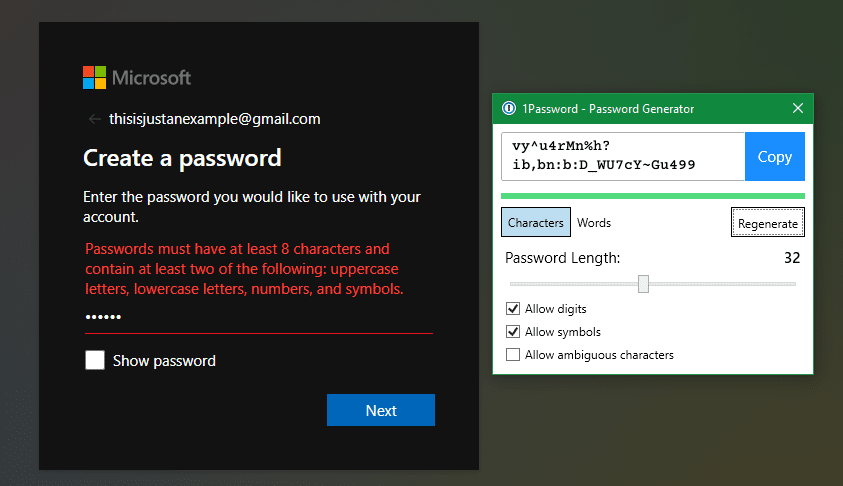This screenshot has height=486, width=843.
Task: Regenerate a new password
Action: pyautogui.click(x=768, y=223)
